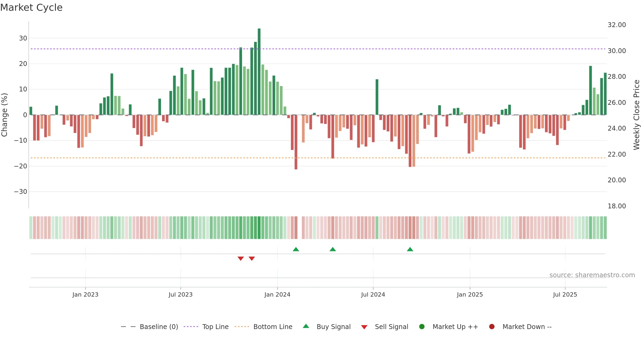Toggle the Buy Signal legend entry
This screenshot has height=362, width=644.
point(327,327)
